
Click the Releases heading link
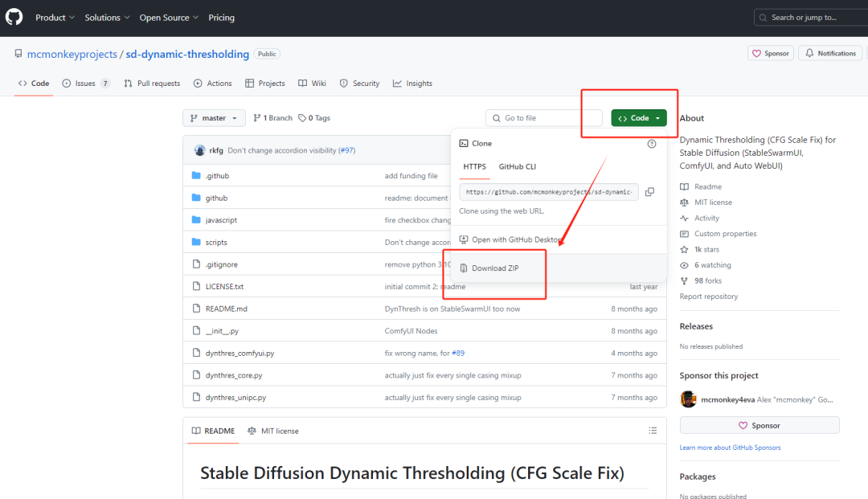(696, 326)
